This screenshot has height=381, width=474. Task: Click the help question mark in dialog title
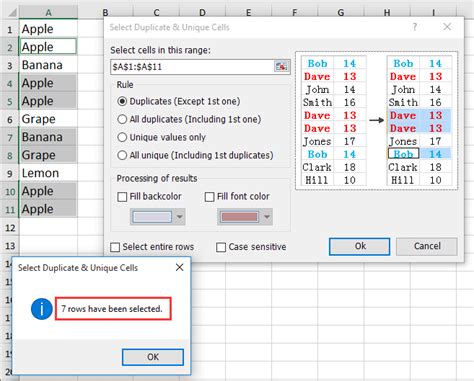click(415, 27)
